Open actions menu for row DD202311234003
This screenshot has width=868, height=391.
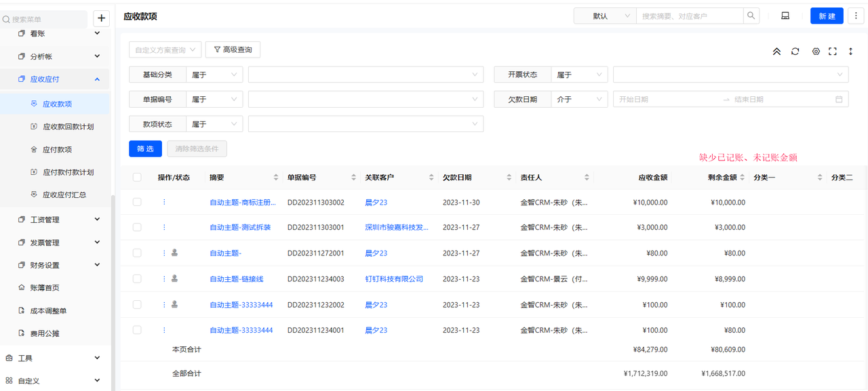pyautogui.click(x=163, y=279)
